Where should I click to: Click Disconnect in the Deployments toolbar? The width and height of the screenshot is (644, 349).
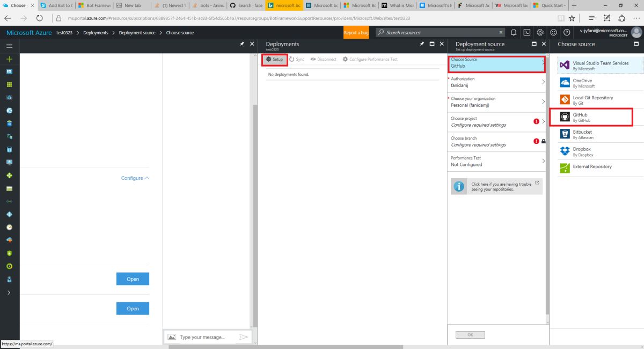(x=323, y=59)
